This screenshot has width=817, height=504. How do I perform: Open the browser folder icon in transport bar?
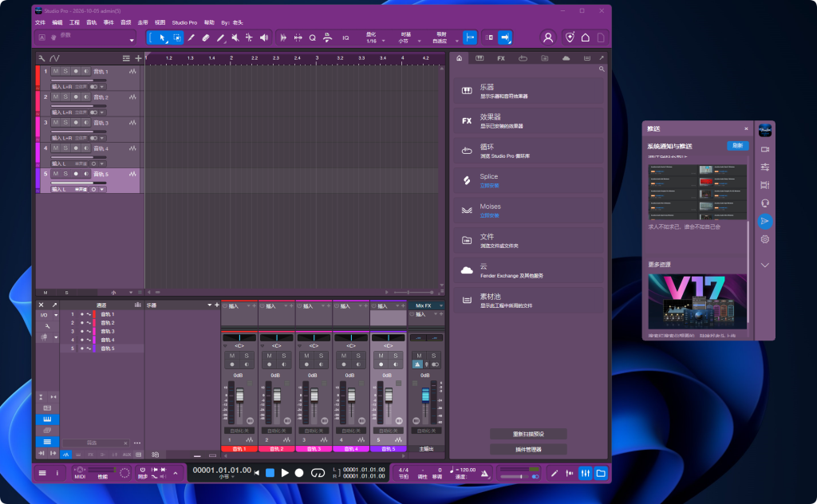[x=601, y=473]
